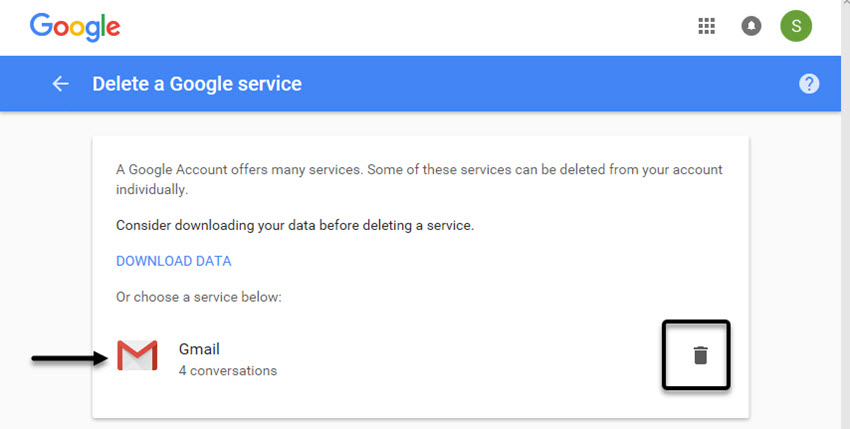Click the "Or choose a service below" text

click(x=198, y=297)
